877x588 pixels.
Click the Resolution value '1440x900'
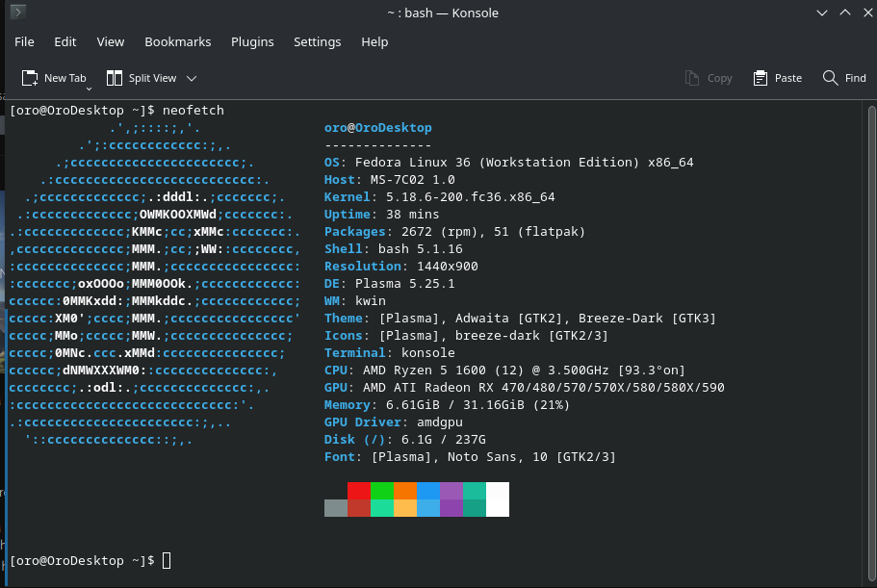448,266
